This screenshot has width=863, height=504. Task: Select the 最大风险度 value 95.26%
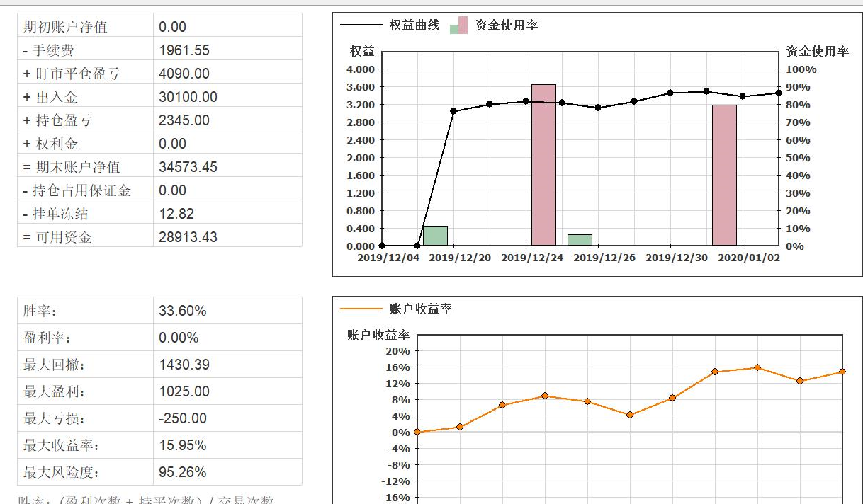[183, 472]
